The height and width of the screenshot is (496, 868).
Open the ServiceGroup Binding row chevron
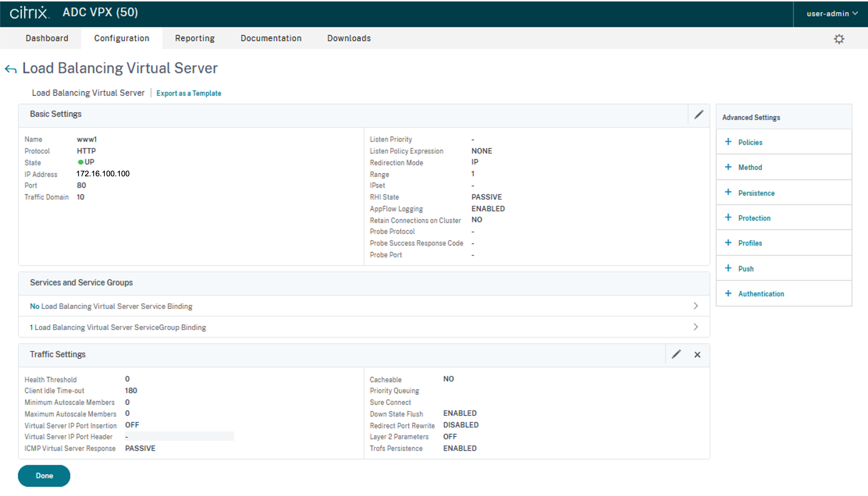[696, 327]
